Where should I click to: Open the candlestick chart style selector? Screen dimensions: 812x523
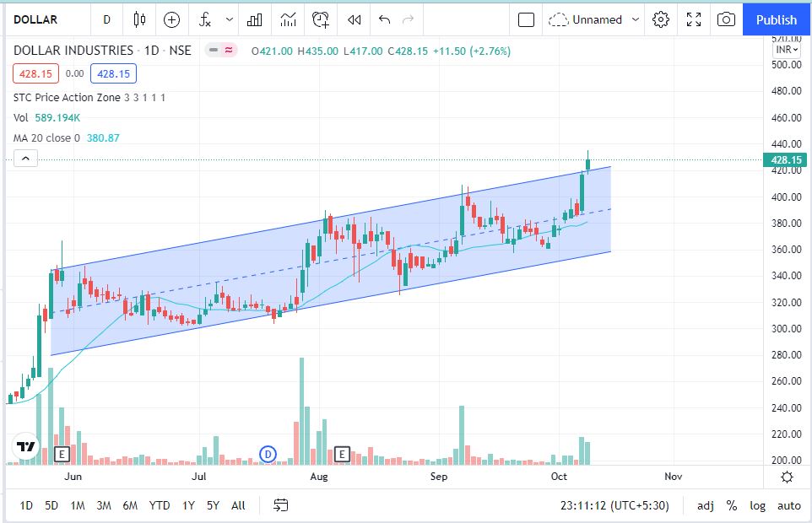(140, 19)
